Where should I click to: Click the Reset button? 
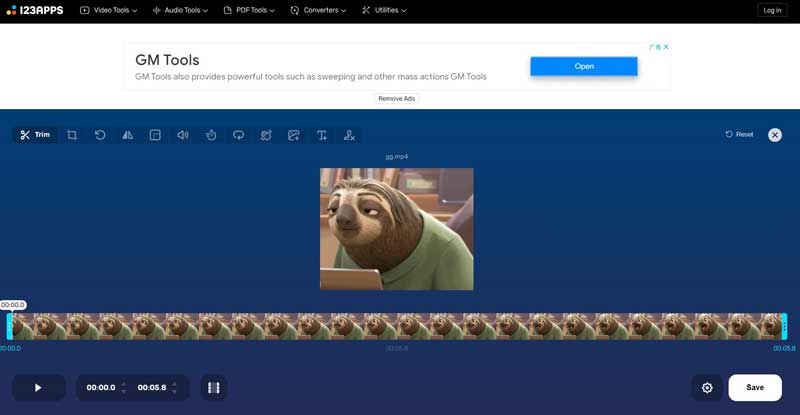[739, 134]
